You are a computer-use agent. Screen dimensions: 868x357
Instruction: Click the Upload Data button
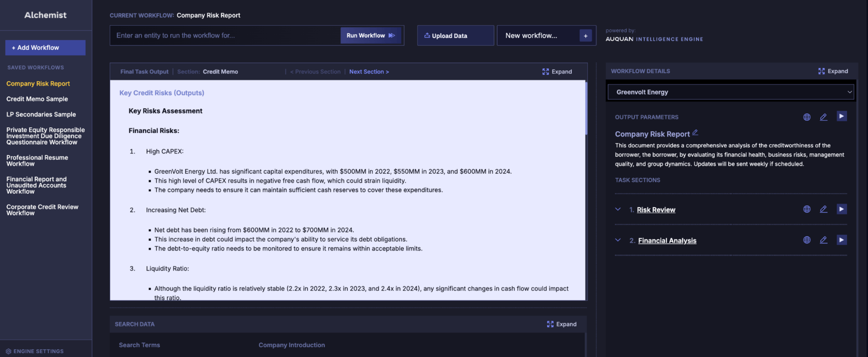(x=455, y=36)
